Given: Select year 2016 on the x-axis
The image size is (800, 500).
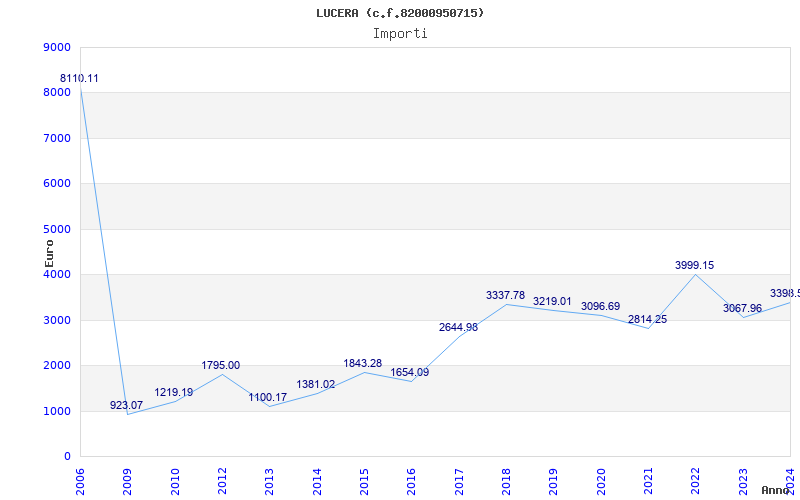Looking at the screenshot, I should [x=411, y=482].
